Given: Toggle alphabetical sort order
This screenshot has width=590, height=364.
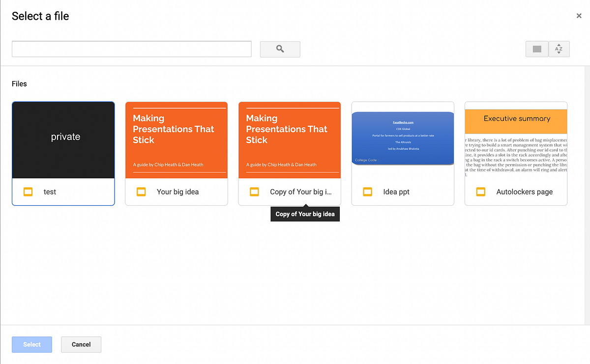Looking at the screenshot, I should coord(559,49).
